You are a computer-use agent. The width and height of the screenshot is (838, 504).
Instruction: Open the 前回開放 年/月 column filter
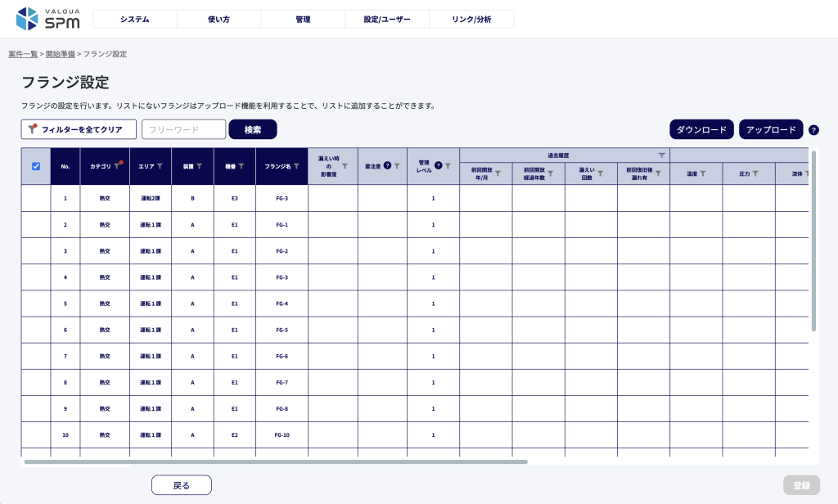(x=498, y=173)
